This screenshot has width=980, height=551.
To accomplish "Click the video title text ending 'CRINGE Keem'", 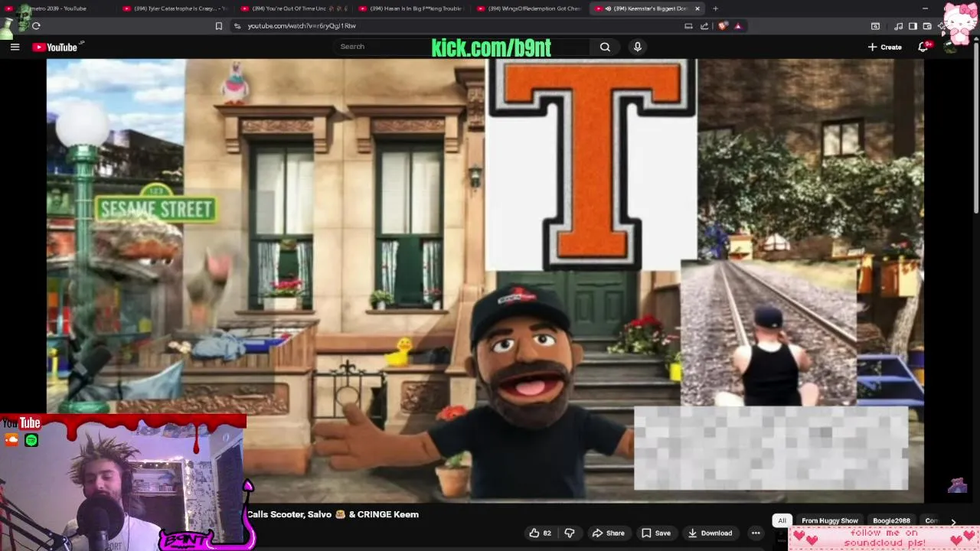I will pos(332,515).
